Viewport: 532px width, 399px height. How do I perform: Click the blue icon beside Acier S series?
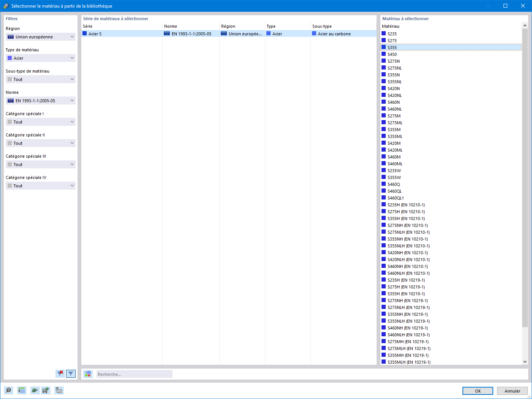85,33
